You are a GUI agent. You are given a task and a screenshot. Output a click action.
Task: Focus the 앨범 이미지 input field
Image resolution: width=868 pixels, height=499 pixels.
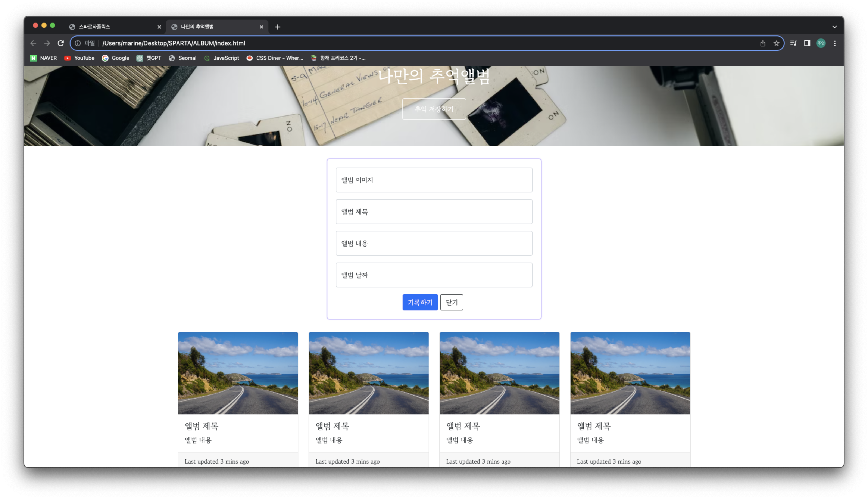(x=434, y=180)
